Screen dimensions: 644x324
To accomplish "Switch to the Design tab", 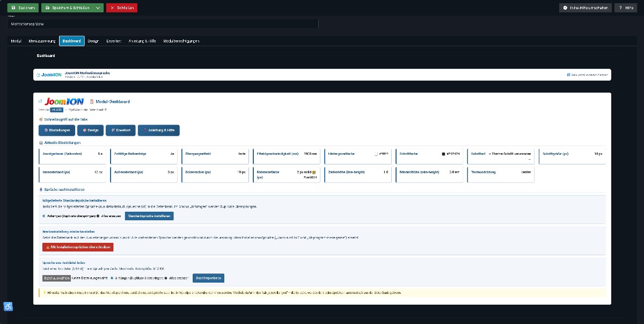I will click(x=93, y=41).
